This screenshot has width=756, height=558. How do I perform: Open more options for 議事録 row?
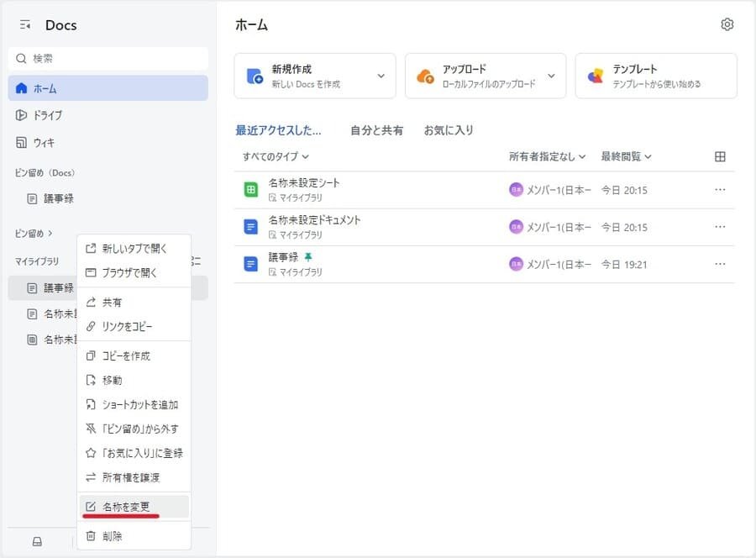coord(720,264)
